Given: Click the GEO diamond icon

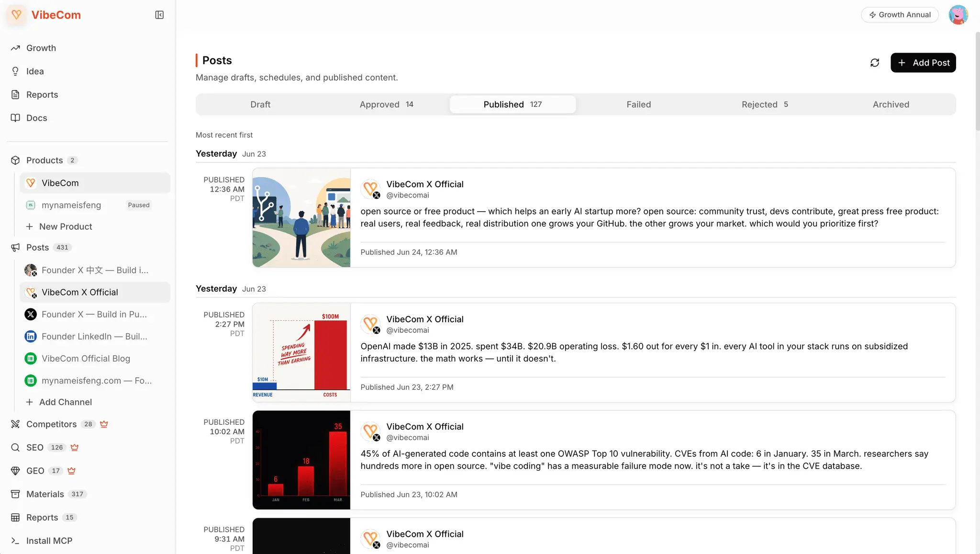Looking at the screenshot, I should pos(15,471).
